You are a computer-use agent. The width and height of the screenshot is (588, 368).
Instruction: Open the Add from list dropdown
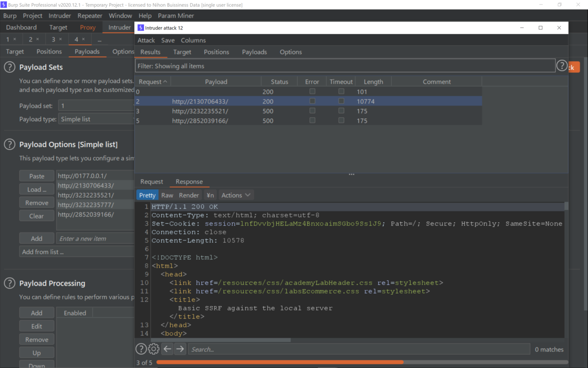pyautogui.click(x=77, y=252)
